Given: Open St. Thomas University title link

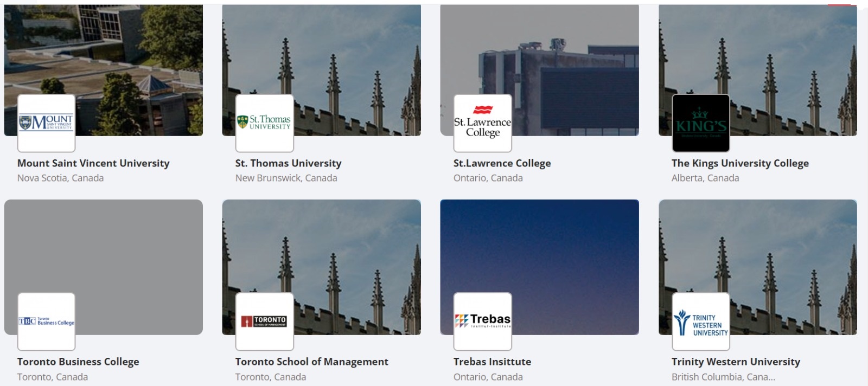Looking at the screenshot, I should 289,163.
